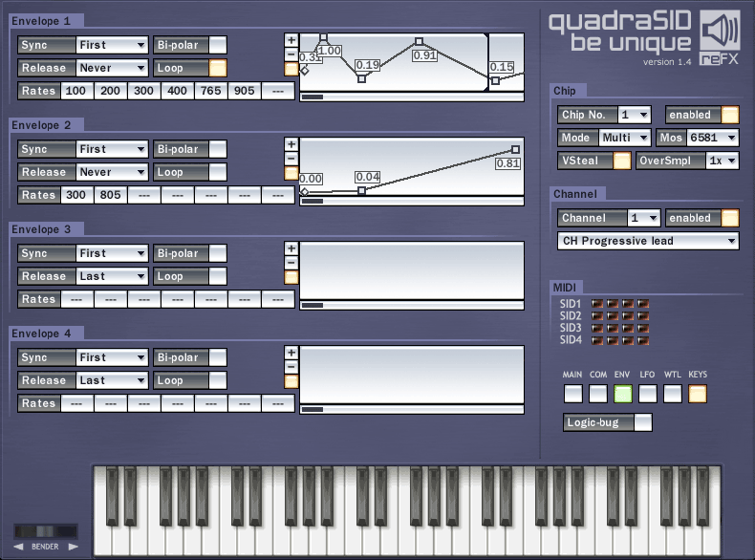Remove a point with Envelope 3 minus button
755x560 pixels.
tap(291, 263)
